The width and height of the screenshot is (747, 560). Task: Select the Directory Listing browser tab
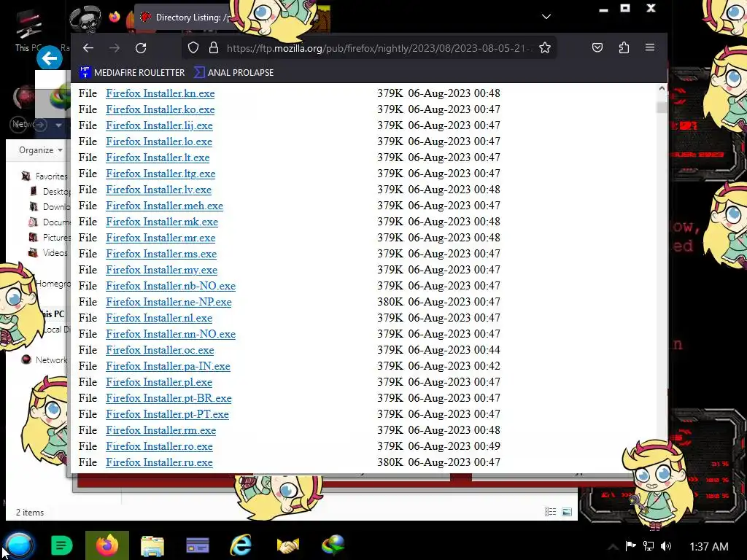coord(186,17)
